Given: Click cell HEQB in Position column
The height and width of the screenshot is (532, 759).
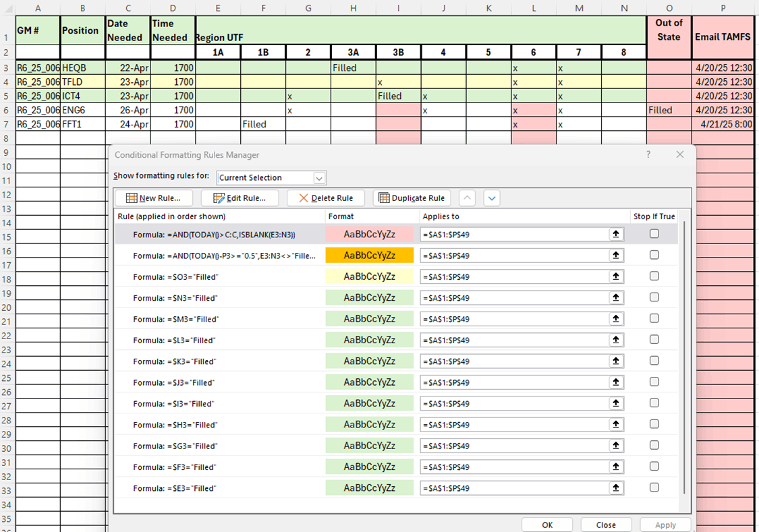Looking at the screenshot, I should (x=83, y=67).
